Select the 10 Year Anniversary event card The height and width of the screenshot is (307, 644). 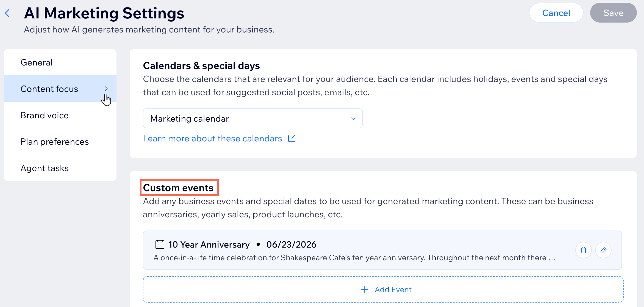(382, 250)
